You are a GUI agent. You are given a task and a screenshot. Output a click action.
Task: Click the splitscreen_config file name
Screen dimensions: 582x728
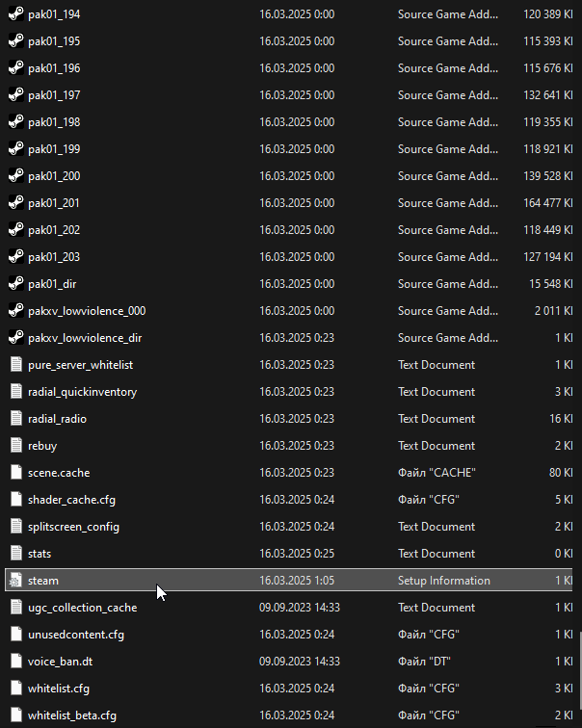(73, 527)
